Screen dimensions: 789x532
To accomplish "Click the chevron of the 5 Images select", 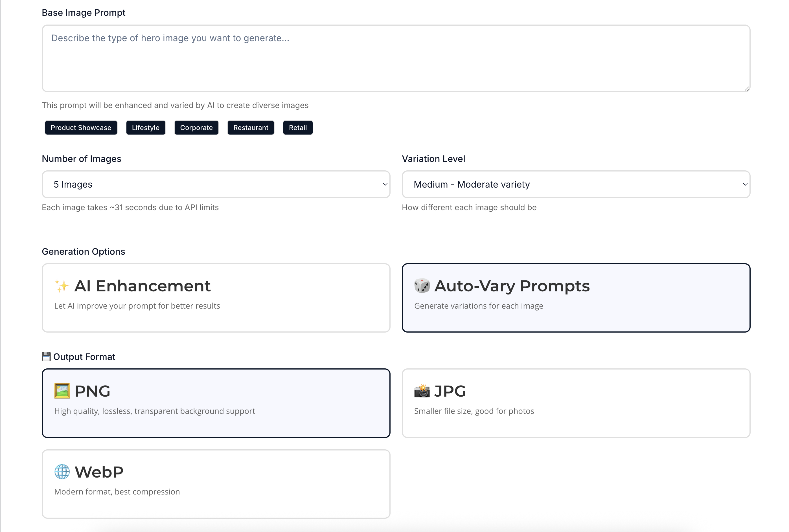I will click(x=385, y=184).
